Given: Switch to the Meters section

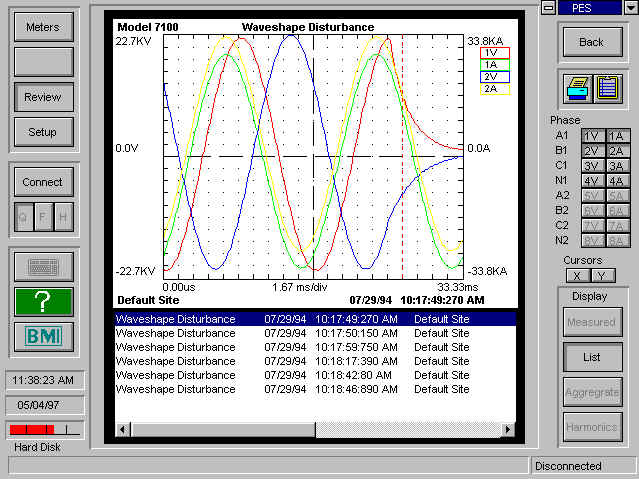Looking at the screenshot, I should pos(43,27).
